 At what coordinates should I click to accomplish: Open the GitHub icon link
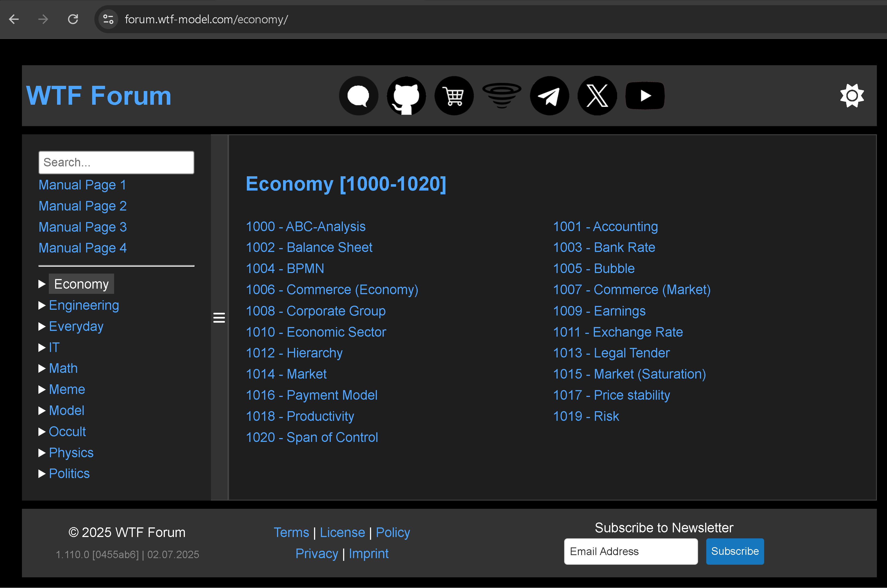406,96
